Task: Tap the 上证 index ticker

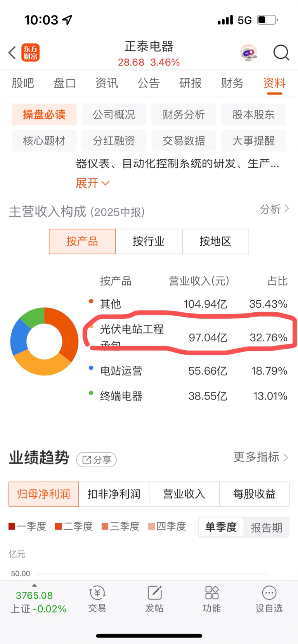Action: [38, 602]
